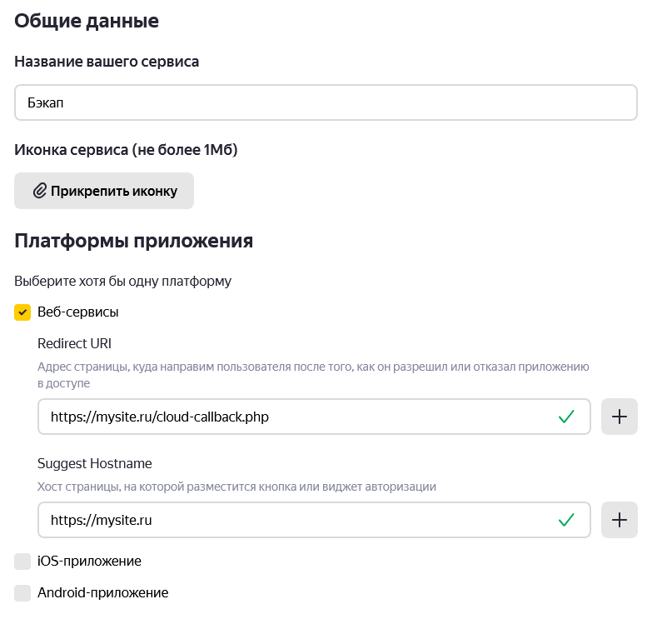Click the Android-приложение label text
This screenshot has width=672, height=619.
click(102, 593)
